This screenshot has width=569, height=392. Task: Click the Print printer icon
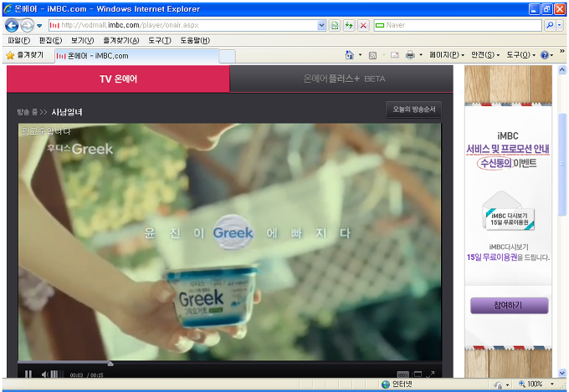click(x=410, y=55)
